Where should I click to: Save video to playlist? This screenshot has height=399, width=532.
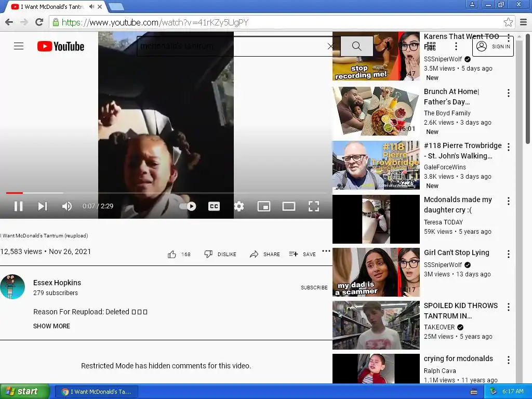pos(302,254)
